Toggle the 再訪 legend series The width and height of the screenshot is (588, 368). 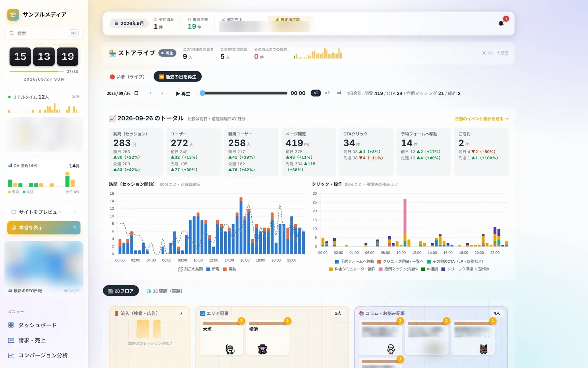pos(229,269)
